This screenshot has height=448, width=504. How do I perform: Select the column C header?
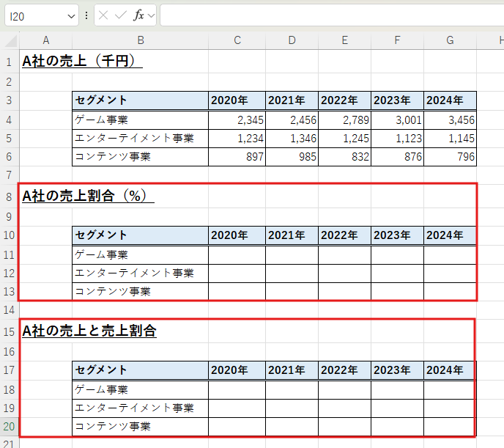(x=237, y=40)
